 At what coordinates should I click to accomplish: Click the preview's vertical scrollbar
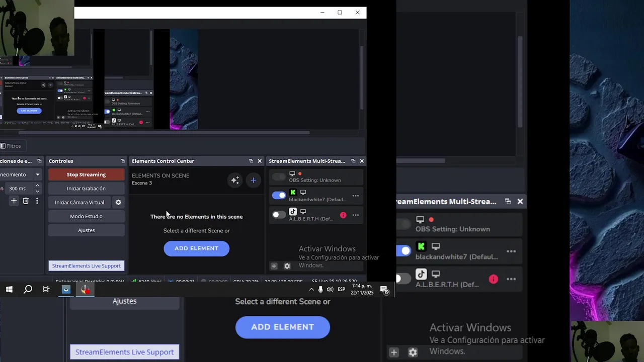[x=361, y=78]
